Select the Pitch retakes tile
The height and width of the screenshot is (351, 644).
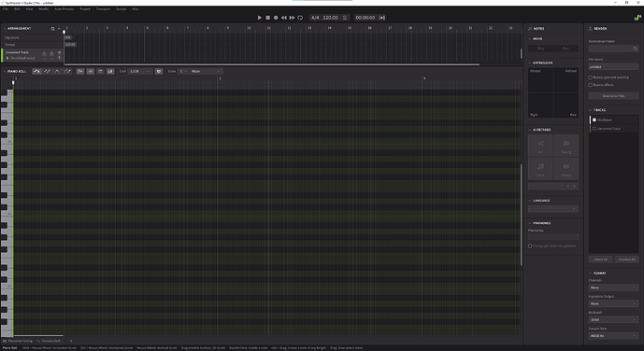point(540,169)
